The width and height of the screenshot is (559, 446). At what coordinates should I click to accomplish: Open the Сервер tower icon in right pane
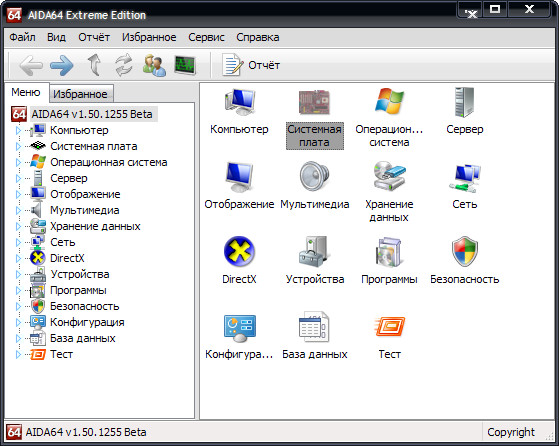[x=465, y=111]
